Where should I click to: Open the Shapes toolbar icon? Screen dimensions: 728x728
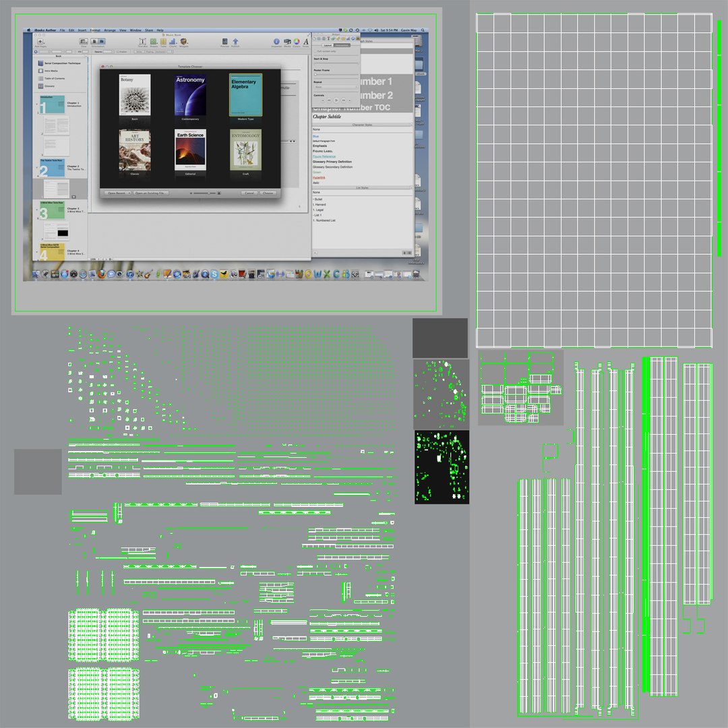click(154, 42)
